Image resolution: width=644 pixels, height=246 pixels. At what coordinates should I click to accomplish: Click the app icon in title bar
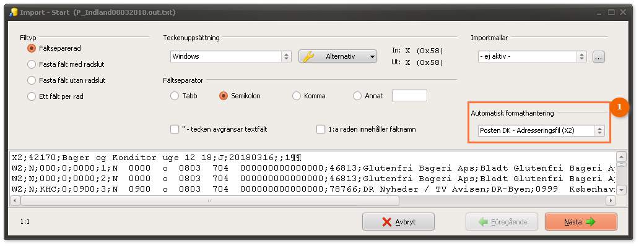[14, 12]
